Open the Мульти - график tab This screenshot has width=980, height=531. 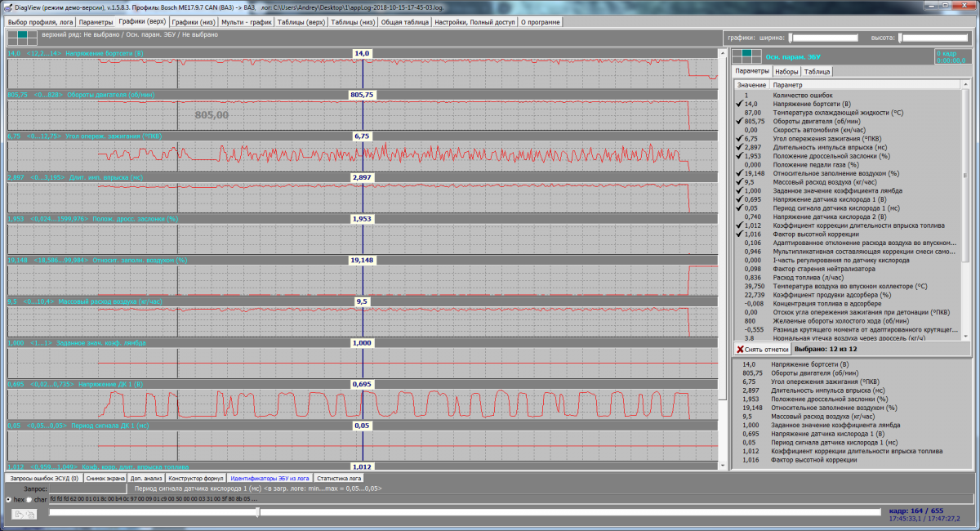tap(247, 22)
